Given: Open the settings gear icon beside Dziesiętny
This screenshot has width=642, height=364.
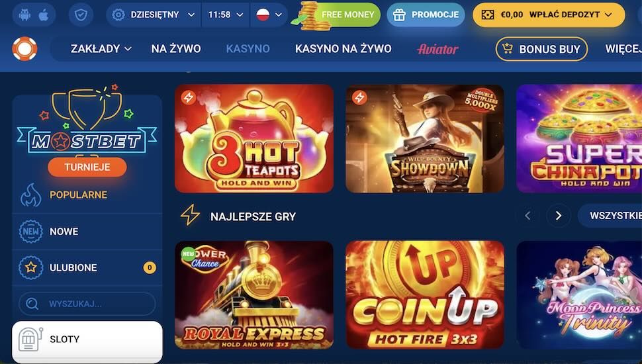Looking at the screenshot, I should click(118, 15).
